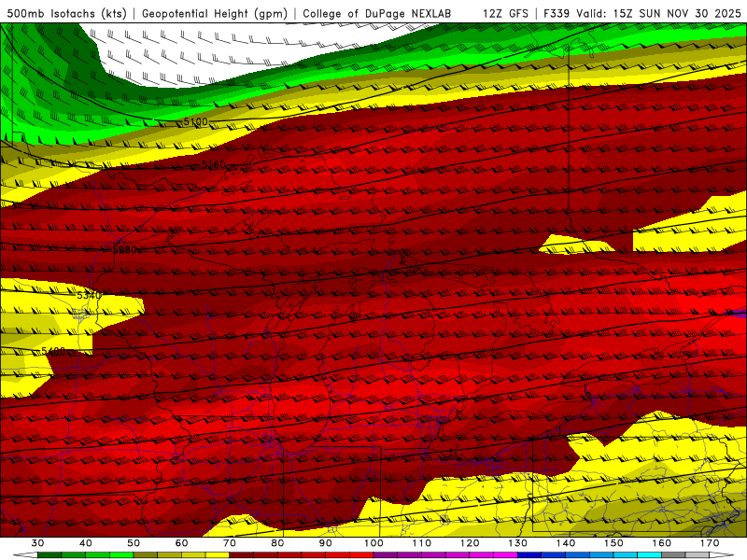The width and height of the screenshot is (747, 560).
Task: Click the 70 value on the color scale
Action: coord(230,543)
